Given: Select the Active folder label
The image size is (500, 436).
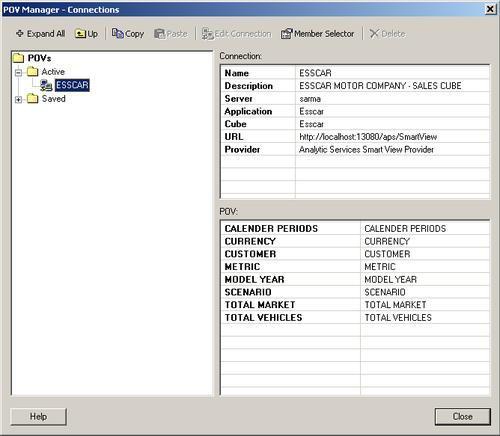Looking at the screenshot, I should pyautogui.click(x=53, y=72).
